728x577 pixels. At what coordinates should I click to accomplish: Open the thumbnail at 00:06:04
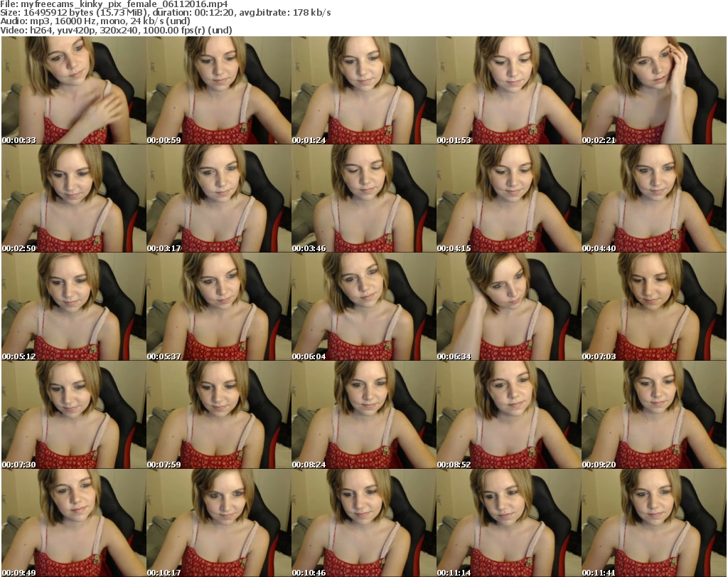363,307
